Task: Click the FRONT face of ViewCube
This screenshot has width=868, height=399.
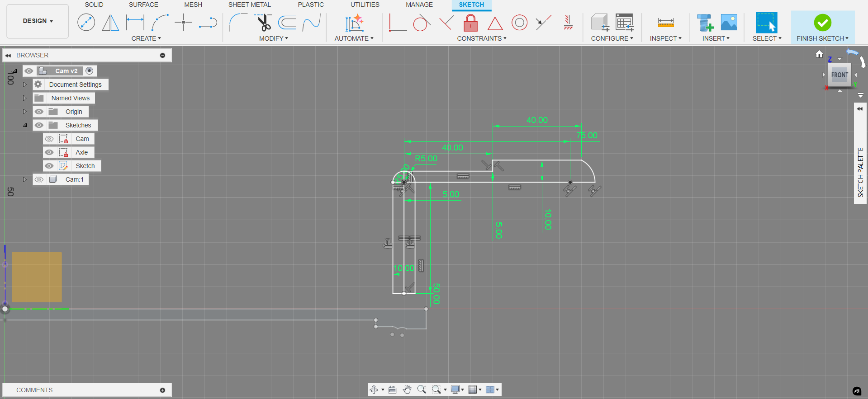Action: tap(840, 75)
